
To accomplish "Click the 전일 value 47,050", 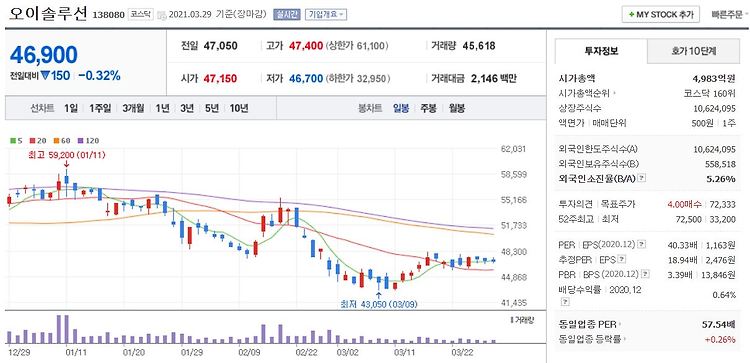I will tap(221, 46).
